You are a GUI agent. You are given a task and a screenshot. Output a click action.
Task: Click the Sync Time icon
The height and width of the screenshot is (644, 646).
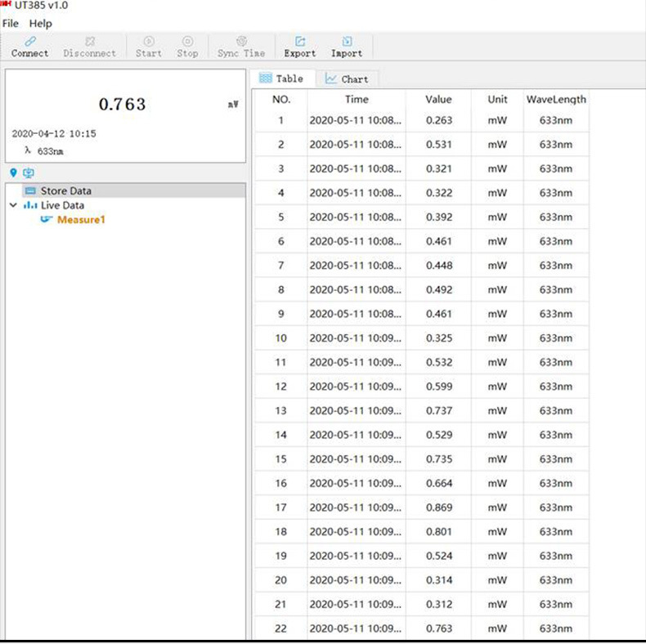(x=241, y=42)
